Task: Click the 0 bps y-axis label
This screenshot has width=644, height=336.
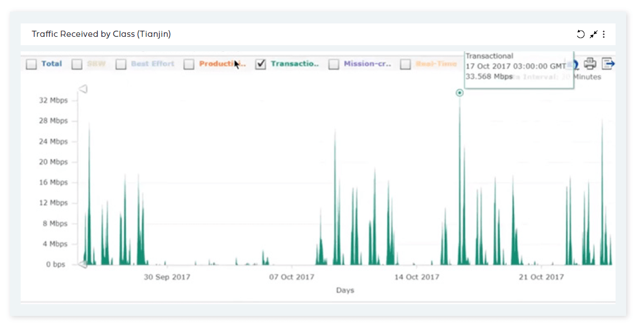Action: (55, 264)
